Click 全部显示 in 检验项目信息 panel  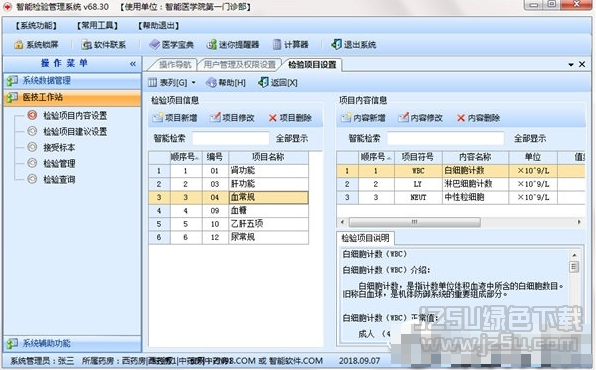point(292,138)
